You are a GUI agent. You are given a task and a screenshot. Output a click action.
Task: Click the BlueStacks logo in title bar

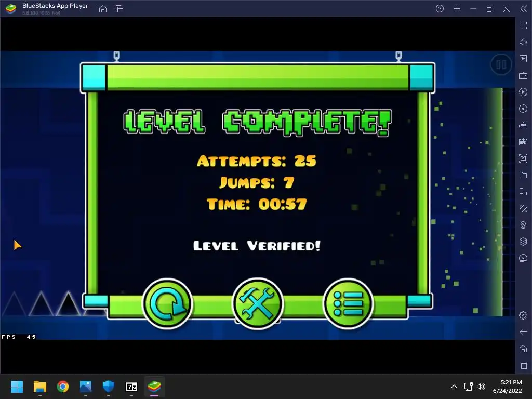pyautogui.click(x=11, y=9)
